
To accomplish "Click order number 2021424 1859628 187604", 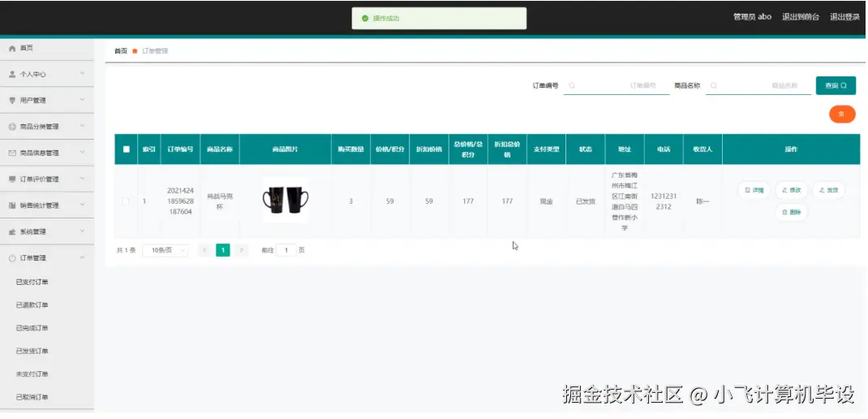I will pos(180,201).
